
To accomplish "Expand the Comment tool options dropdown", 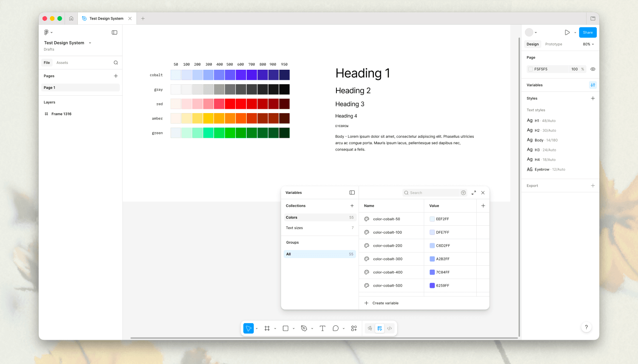I will (x=344, y=328).
